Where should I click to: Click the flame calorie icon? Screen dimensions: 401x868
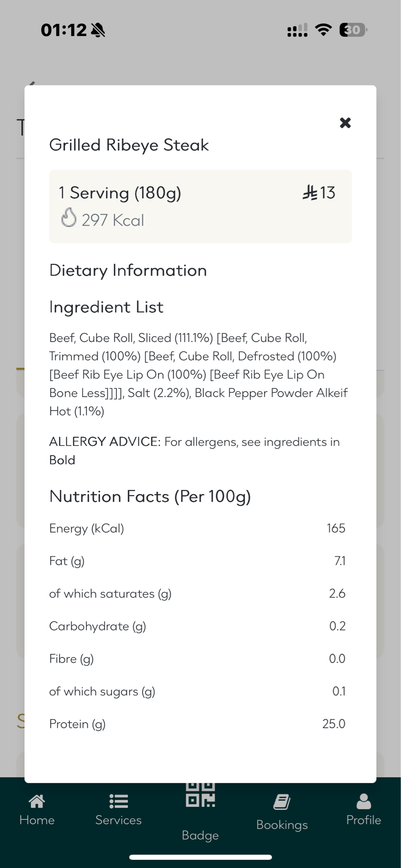(x=69, y=218)
